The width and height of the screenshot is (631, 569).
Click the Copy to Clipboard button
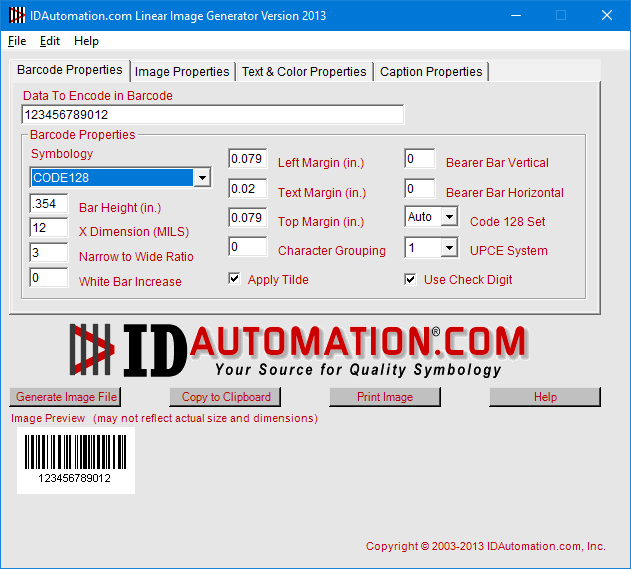pyautogui.click(x=225, y=397)
